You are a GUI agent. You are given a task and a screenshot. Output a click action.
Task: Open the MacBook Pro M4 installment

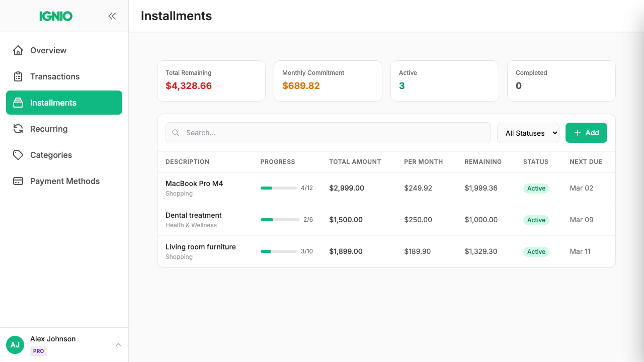[x=194, y=184]
